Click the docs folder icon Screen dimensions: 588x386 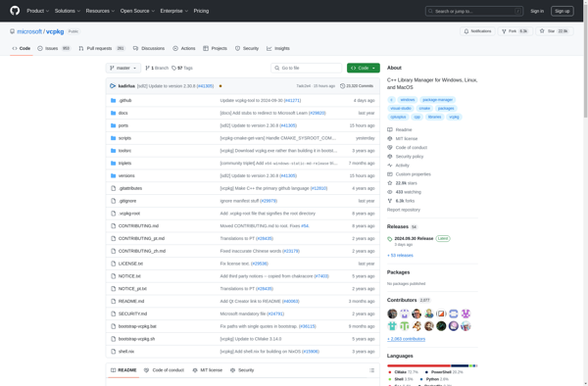pyautogui.click(x=114, y=113)
